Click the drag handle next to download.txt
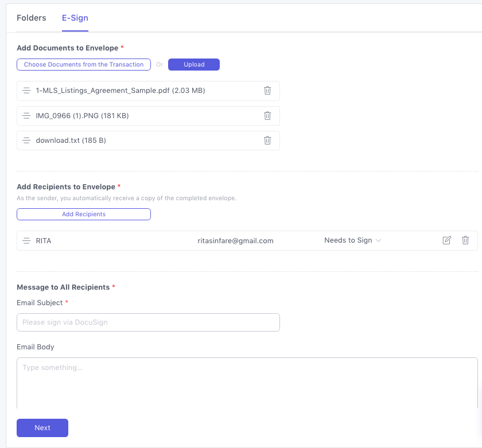Screen dimensions: 482x448 tap(26, 141)
